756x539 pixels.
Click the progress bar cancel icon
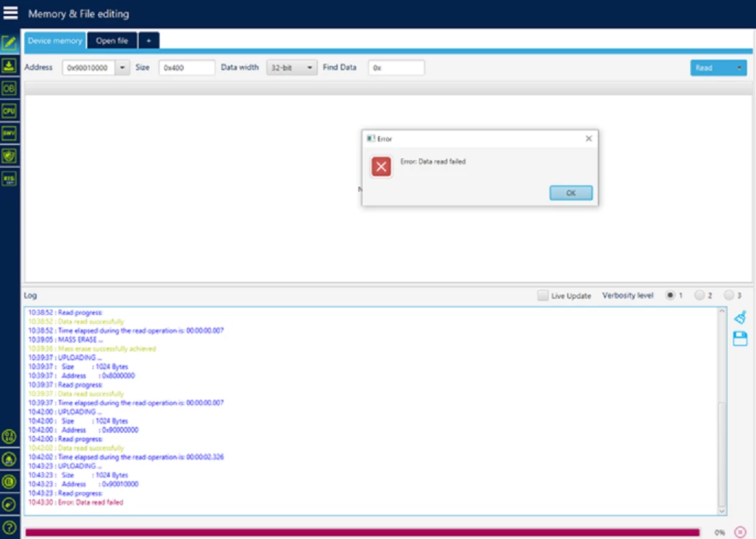click(740, 532)
